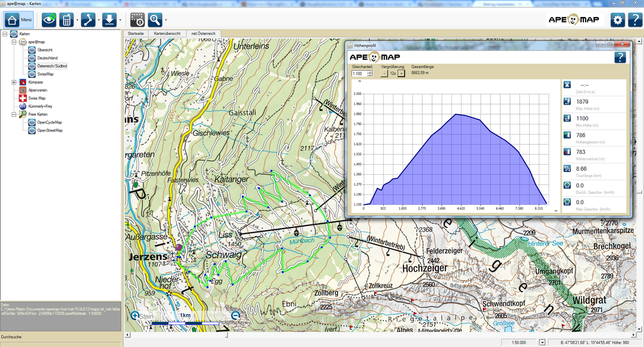Switch to the Kartenübersicht tab
The image size is (644, 347).
point(167,33)
